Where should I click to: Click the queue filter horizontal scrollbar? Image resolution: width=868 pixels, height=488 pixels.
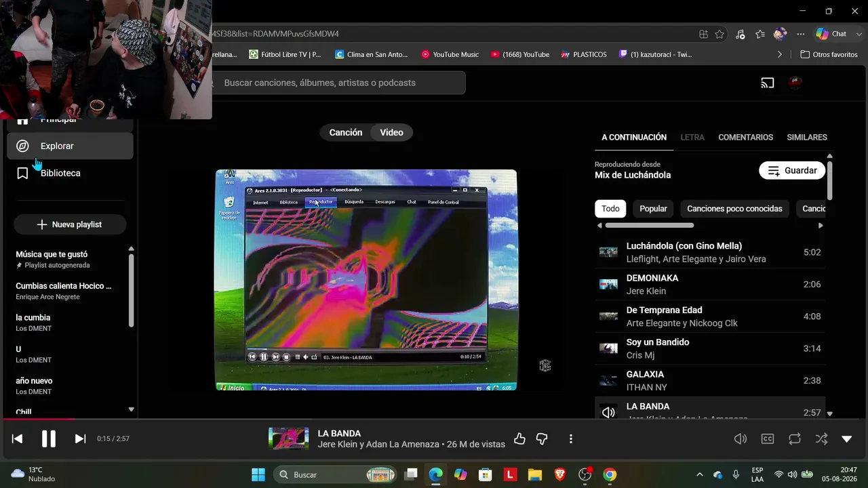[x=649, y=225]
